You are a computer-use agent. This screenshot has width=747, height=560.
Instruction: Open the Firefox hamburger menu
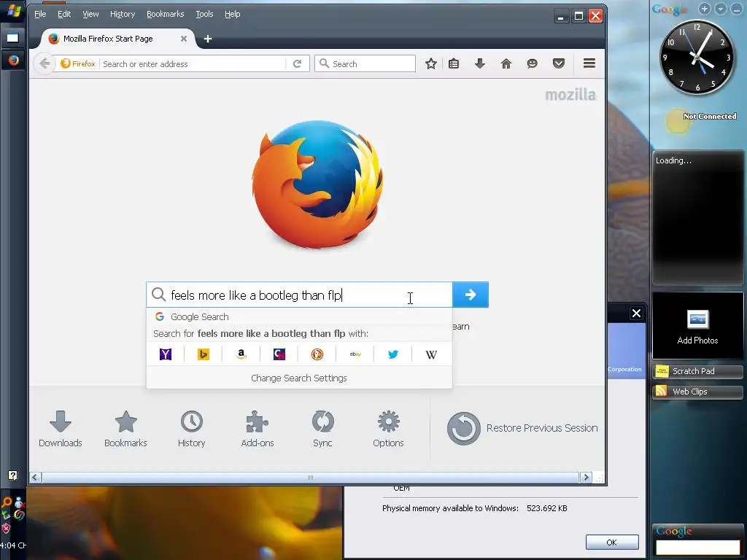[589, 63]
